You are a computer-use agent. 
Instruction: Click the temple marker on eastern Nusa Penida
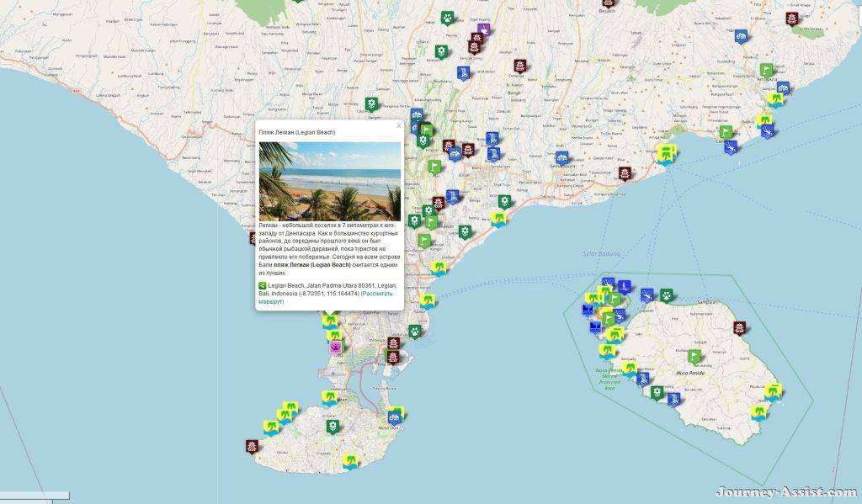click(x=740, y=327)
